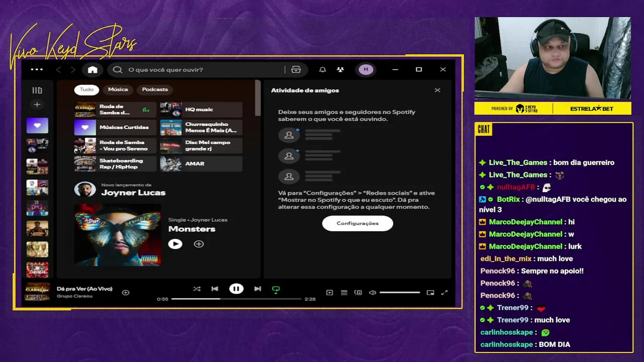Skip to previous track

[x=215, y=289]
